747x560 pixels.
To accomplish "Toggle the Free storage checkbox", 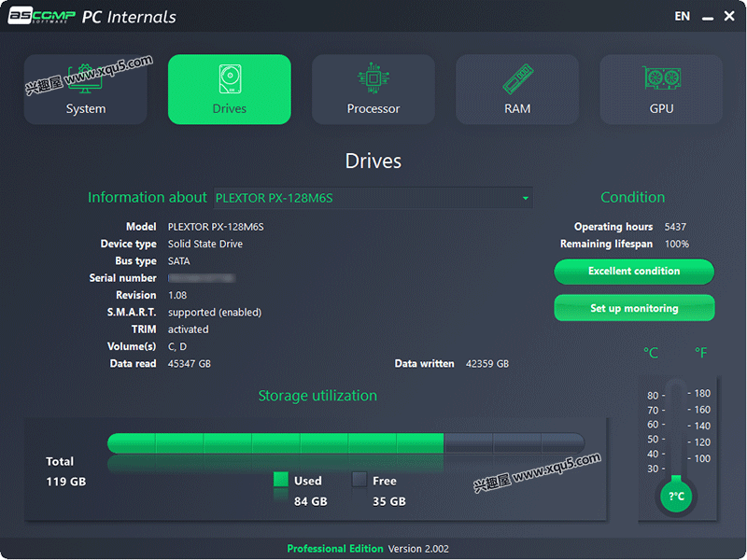I will (x=359, y=481).
